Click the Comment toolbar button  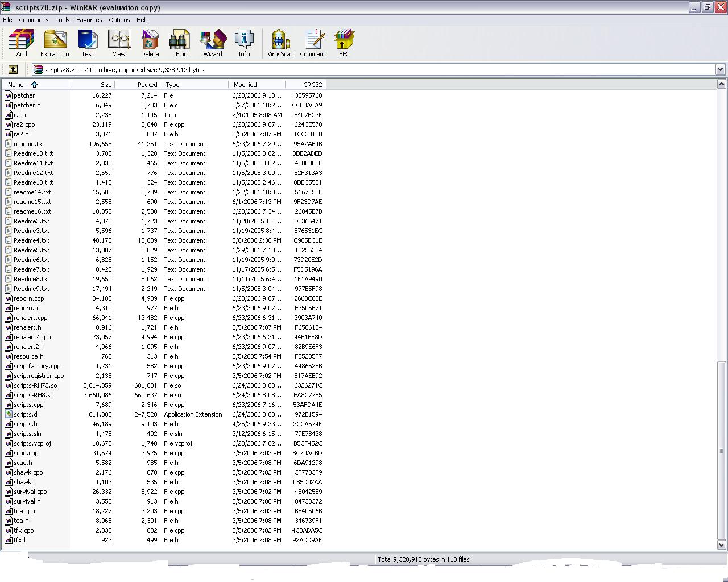click(x=312, y=43)
